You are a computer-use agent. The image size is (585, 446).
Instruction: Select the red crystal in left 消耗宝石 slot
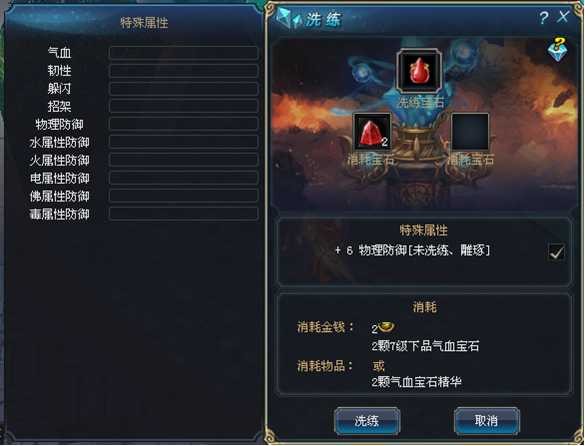point(372,132)
